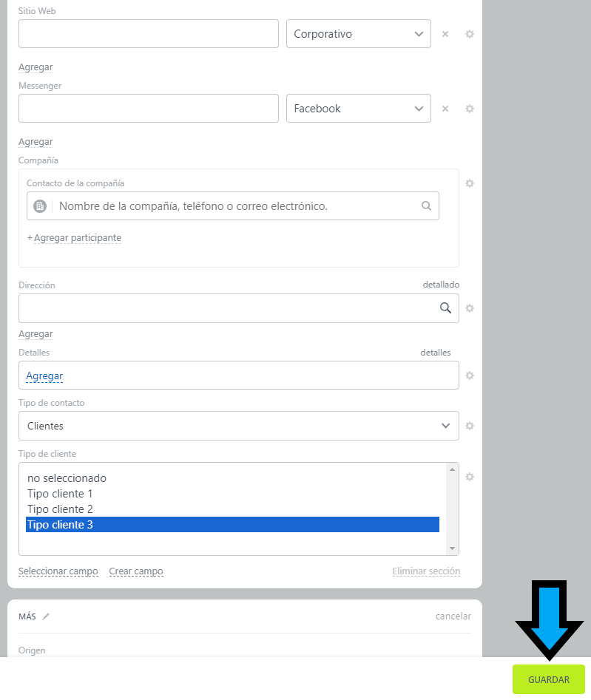Open the Corporativo website type dropdown
The width and height of the screenshot is (591, 700).
[x=358, y=34]
